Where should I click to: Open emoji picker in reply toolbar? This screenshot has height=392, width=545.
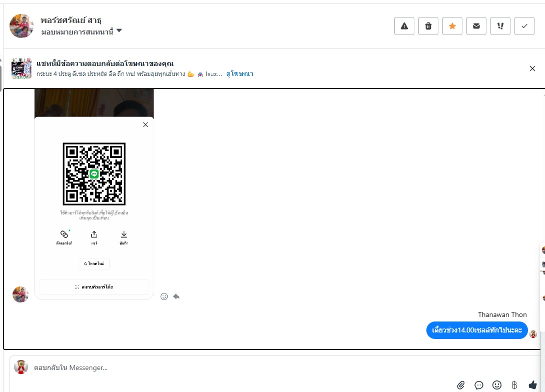(x=496, y=384)
